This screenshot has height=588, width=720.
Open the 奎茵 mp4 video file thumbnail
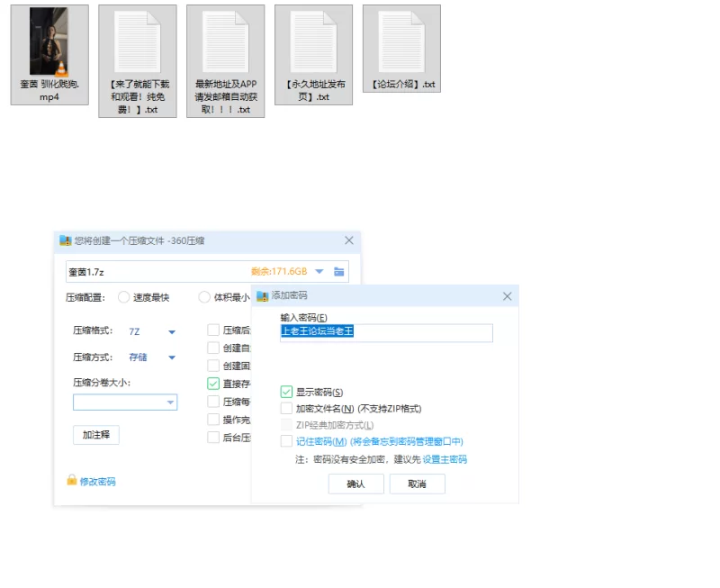tap(49, 42)
